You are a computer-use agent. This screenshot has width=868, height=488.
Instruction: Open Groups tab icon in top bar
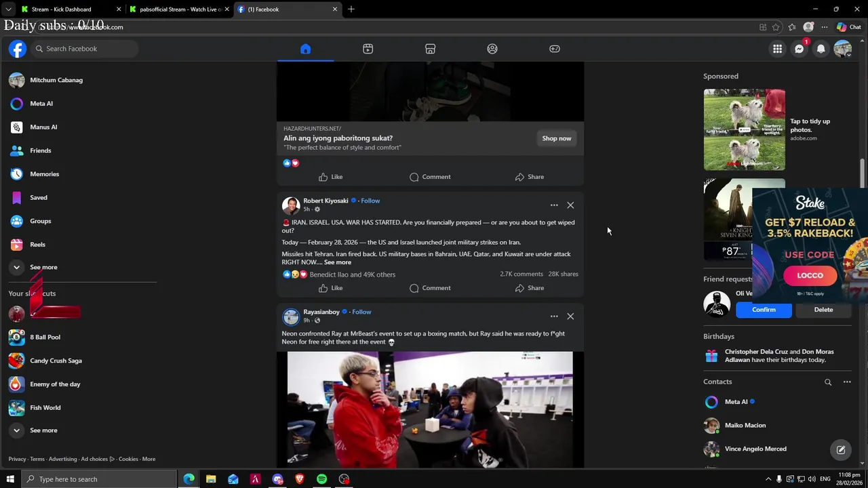492,49
